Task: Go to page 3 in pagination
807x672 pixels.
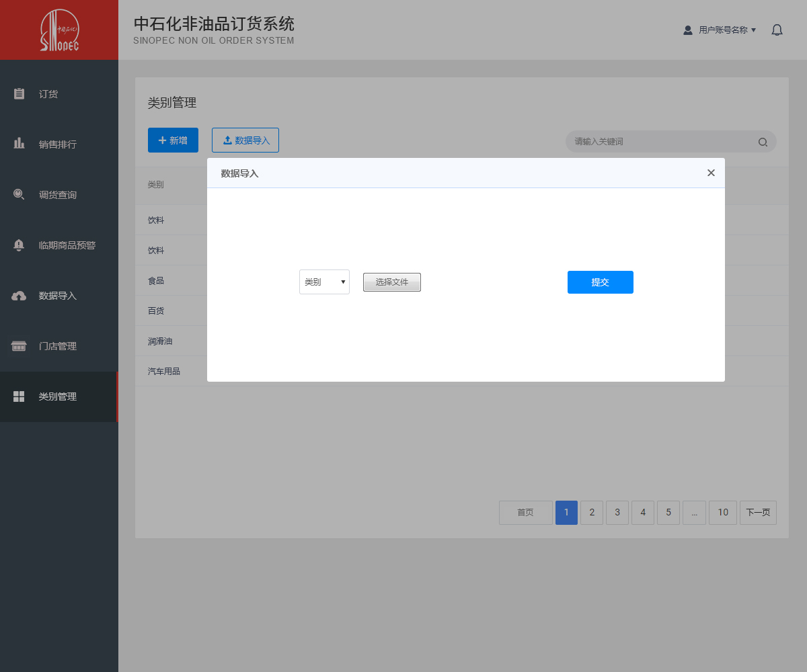Action: [x=617, y=513]
